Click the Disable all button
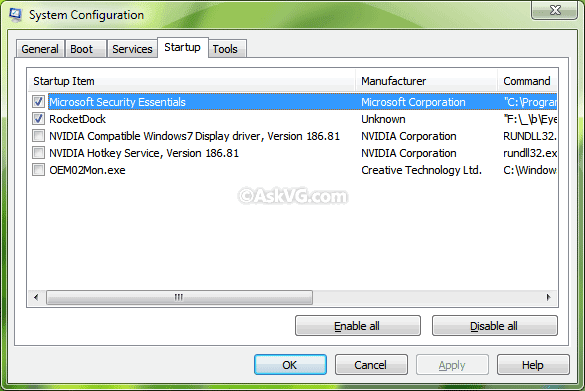The image size is (585, 391). click(494, 326)
